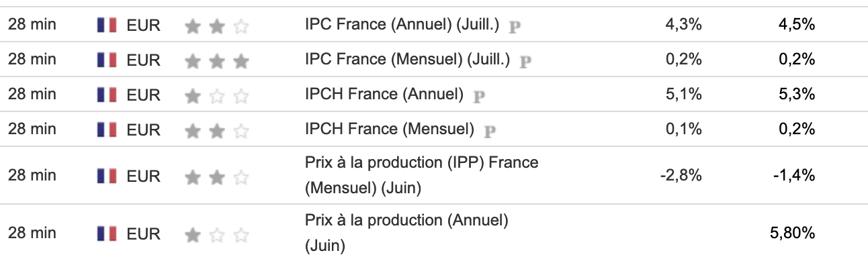Click the P icon next to IPCH France (Annuel)
Image resolution: width=868 pixels, height=259 pixels.
tap(479, 96)
